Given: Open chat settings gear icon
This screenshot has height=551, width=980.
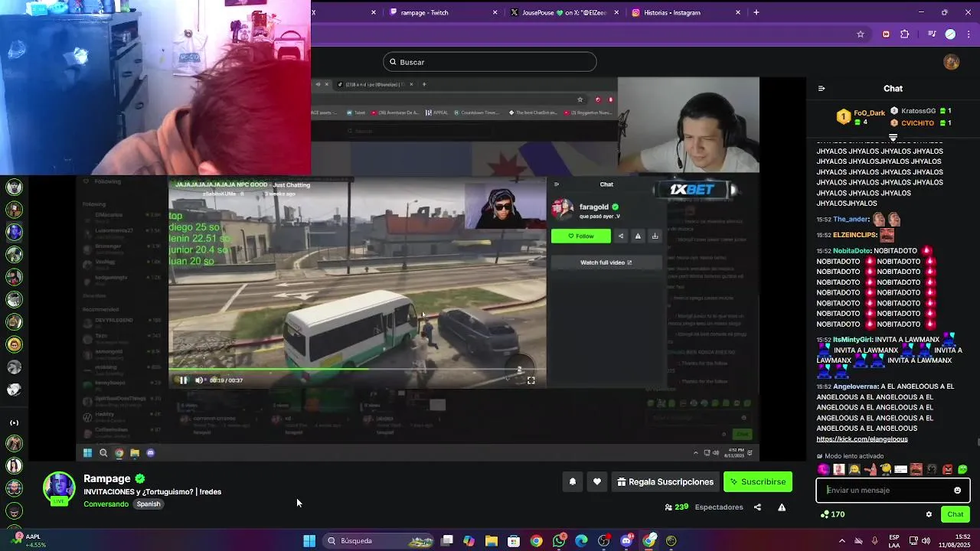Looking at the screenshot, I should [929, 514].
